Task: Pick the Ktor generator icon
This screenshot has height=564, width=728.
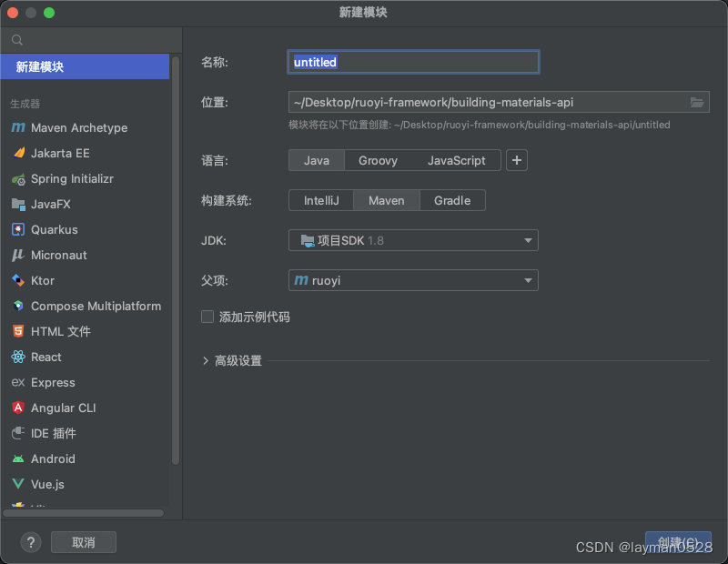Action: (x=18, y=280)
